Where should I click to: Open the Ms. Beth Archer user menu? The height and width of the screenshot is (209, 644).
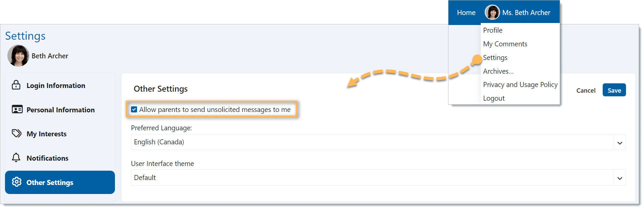pos(526,13)
